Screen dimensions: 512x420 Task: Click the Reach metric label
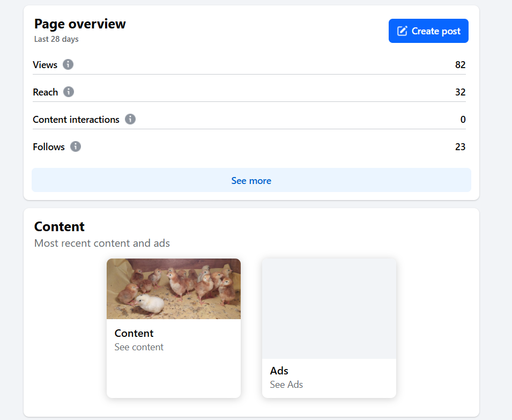[x=45, y=92]
